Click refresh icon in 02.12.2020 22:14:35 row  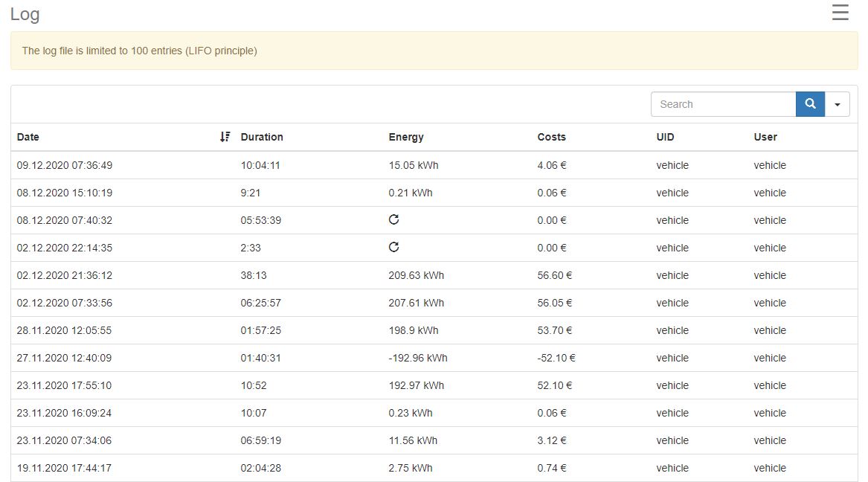pyautogui.click(x=394, y=247)
